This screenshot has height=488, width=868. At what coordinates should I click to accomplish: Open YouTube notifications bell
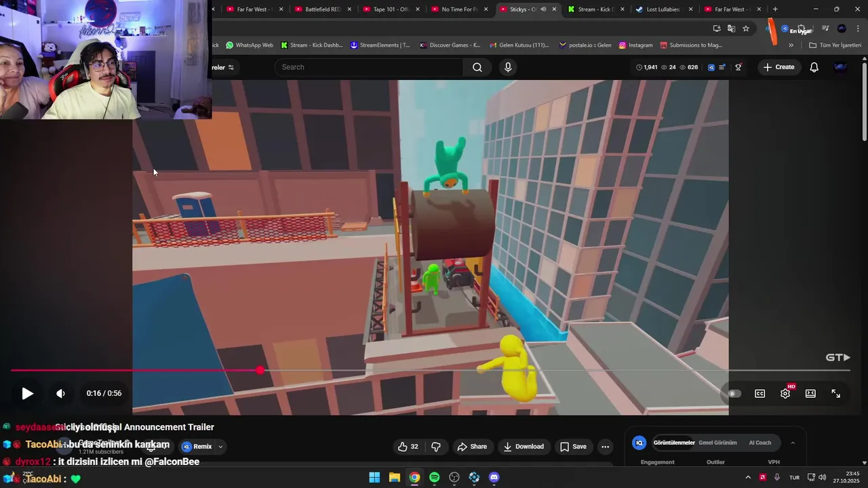coord(814,67)
